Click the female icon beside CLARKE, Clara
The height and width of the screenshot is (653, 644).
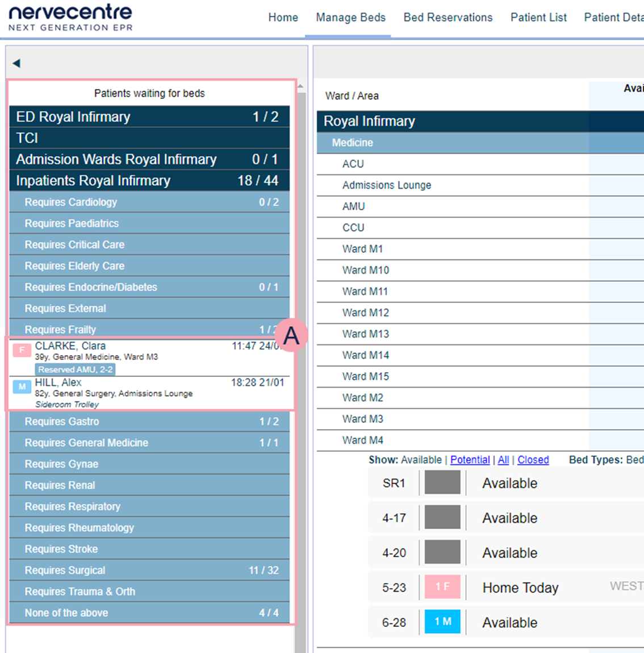coord(22,350)
